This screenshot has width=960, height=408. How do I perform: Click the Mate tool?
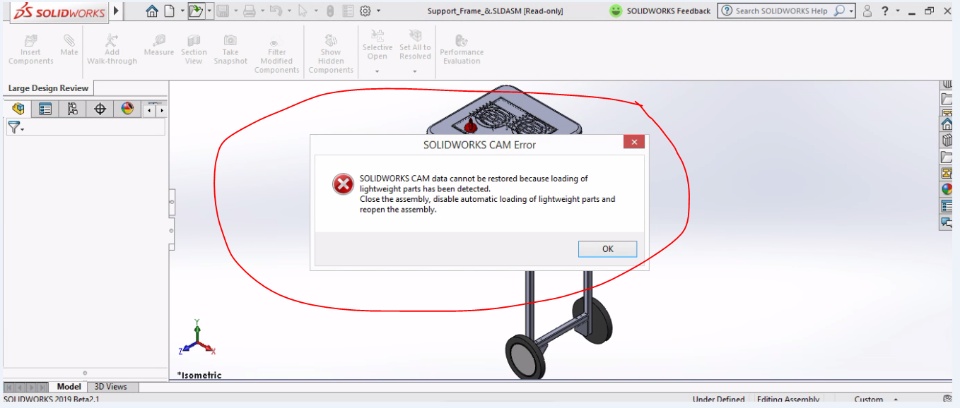pos(69,45)
